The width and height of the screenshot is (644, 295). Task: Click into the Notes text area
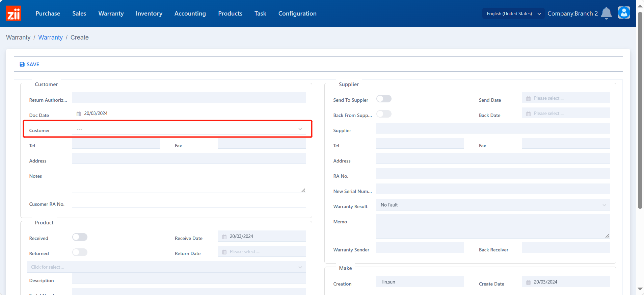tap(189, 180)
